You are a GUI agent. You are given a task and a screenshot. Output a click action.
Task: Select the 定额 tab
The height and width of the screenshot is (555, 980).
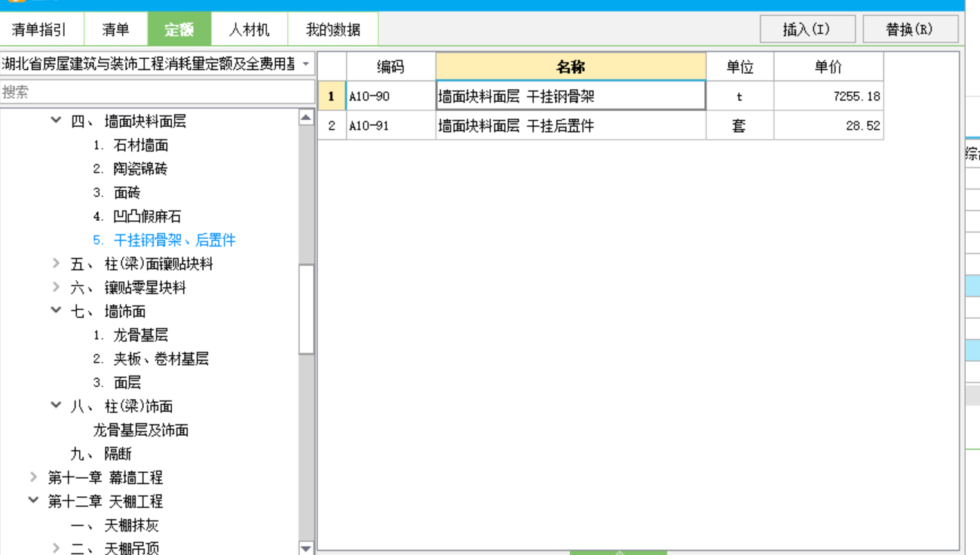point(179,30)
